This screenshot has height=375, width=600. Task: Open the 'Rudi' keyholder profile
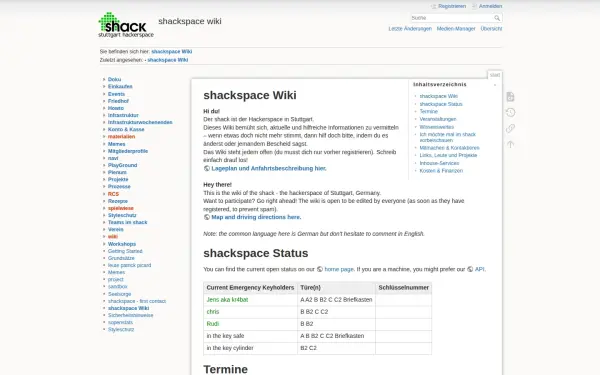coord(213,324)
